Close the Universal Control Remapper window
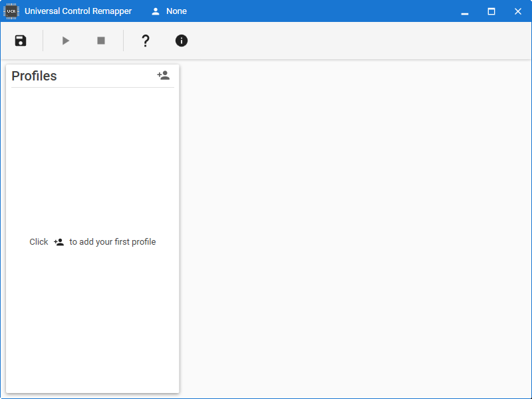 click(518, 11)
